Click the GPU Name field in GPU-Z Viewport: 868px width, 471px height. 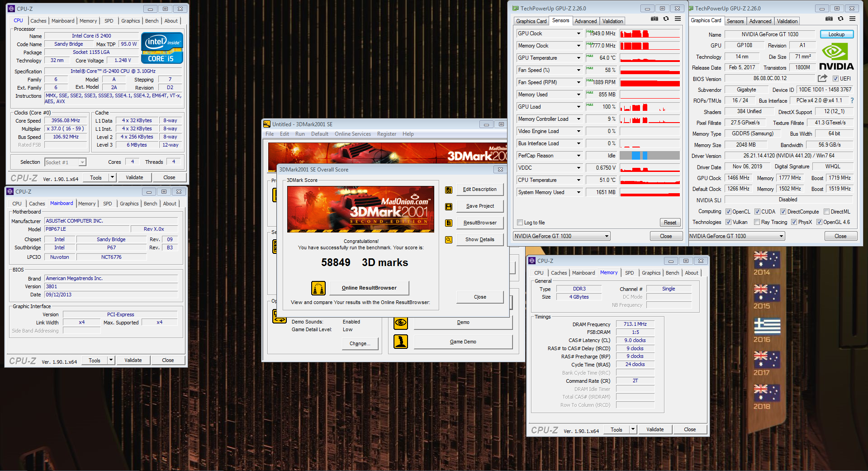point(770,34)
